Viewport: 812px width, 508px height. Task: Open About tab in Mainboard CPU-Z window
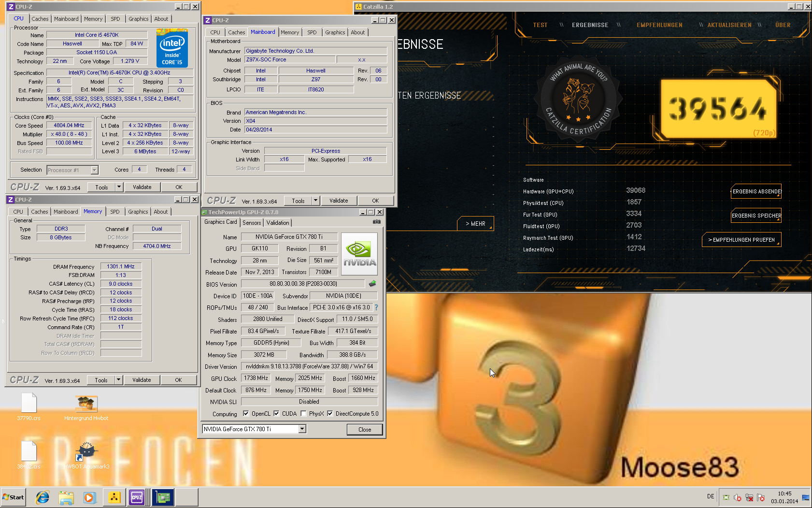358,32
